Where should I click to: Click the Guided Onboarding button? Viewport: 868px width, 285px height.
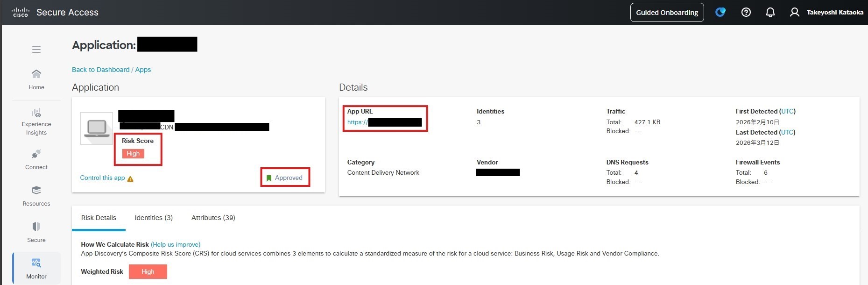tap(667, 13)
